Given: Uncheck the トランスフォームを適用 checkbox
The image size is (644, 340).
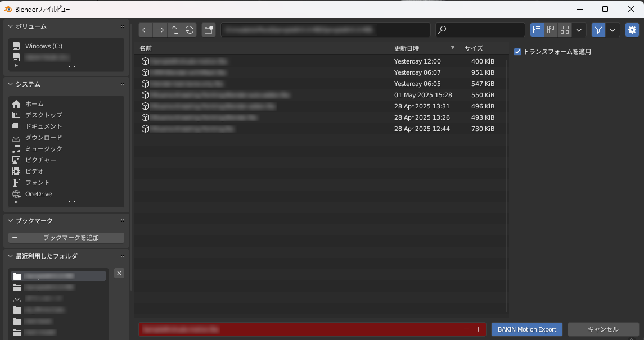Looking at the screenshot, I should pyautogui.click(x=517, y=52).
